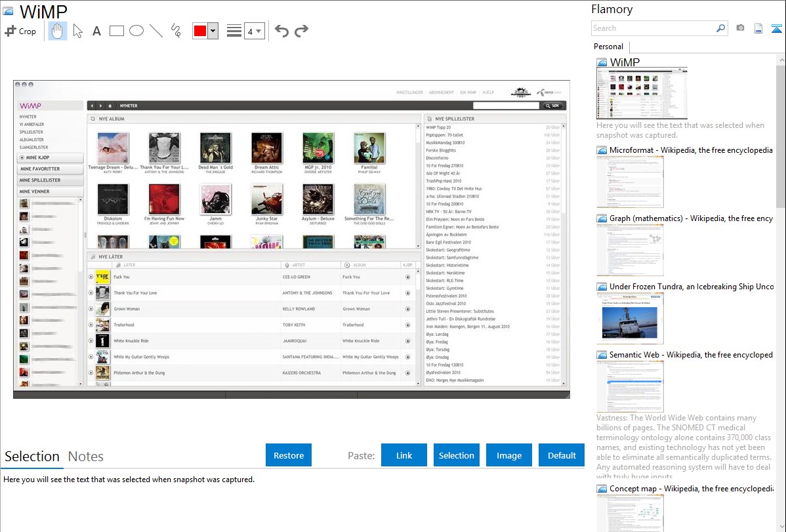
Task: Click the blue collapse-to-top arrow icon
Action: pyautogui.click(x=776, y=28)
